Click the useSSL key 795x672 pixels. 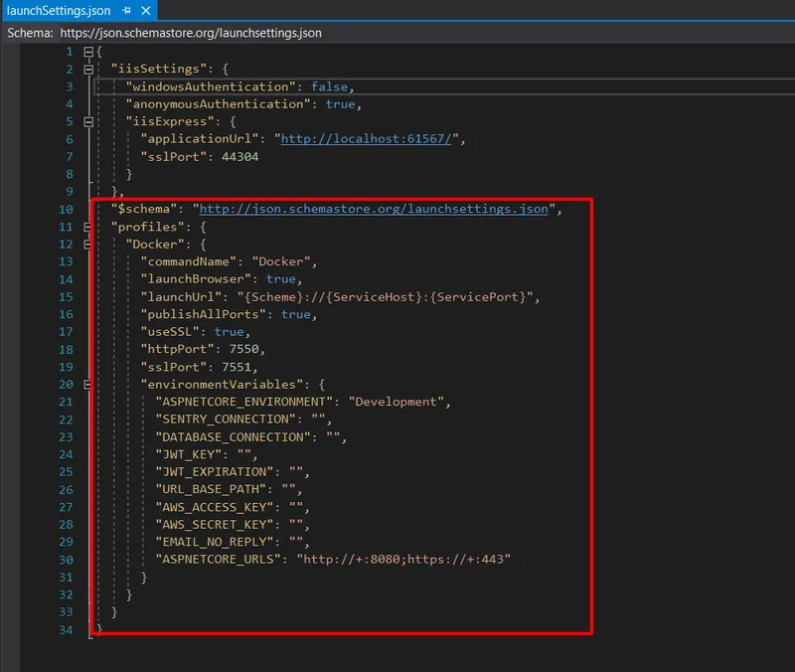coord(169,332)
